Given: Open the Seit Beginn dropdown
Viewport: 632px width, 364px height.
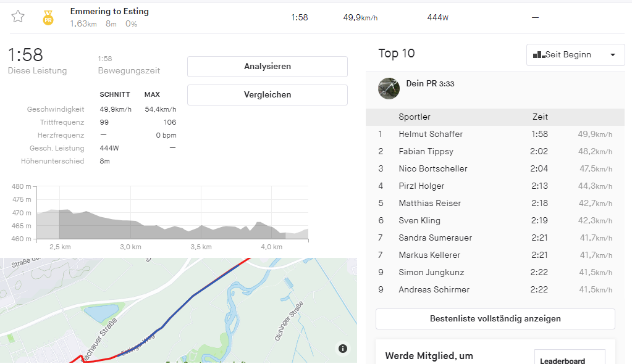Looking at the screenshot, I should 575,55.
